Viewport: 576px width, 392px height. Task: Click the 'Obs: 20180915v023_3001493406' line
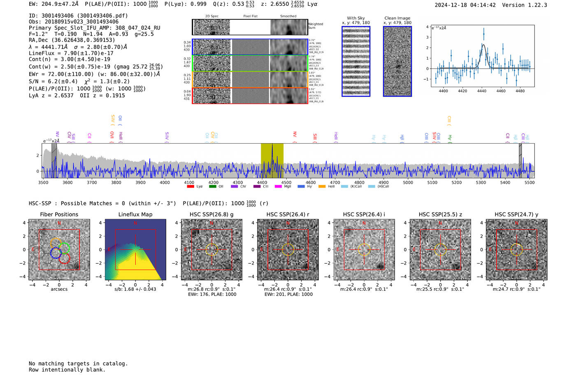[74, 22]
